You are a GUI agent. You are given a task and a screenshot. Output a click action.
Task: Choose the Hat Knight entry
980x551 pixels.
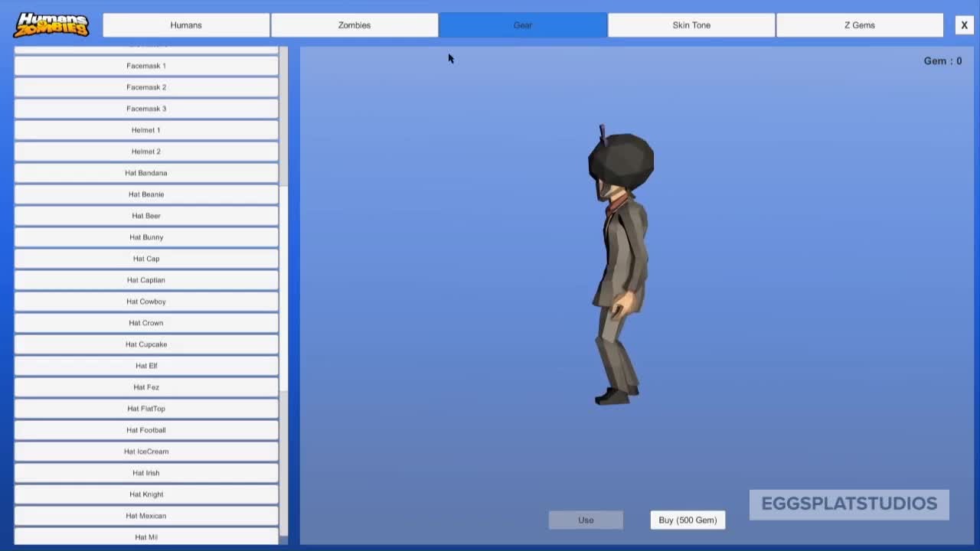(x=146, y=494)
